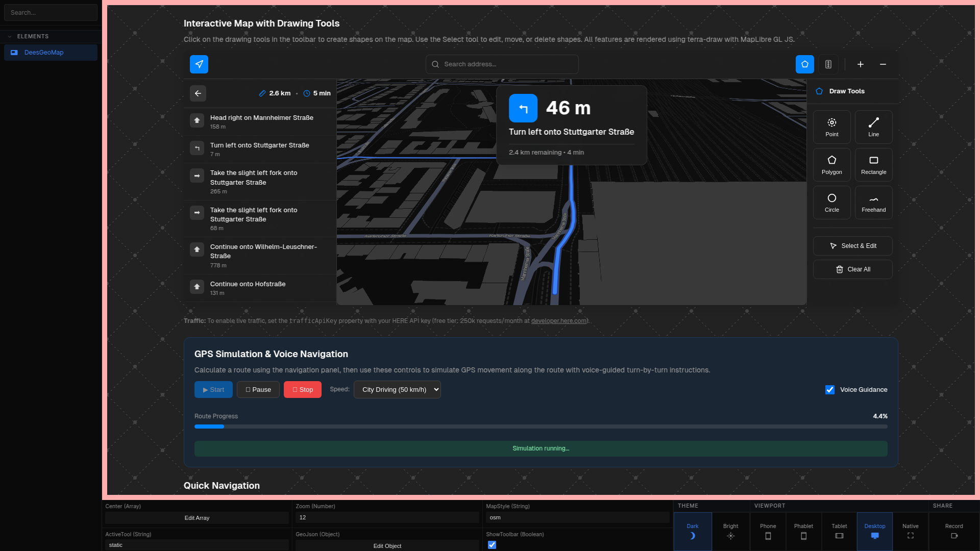This screenshot has height=551, width=980.
Task: Disable the Voice Guidance checkbox
Action: coord(830,390)
